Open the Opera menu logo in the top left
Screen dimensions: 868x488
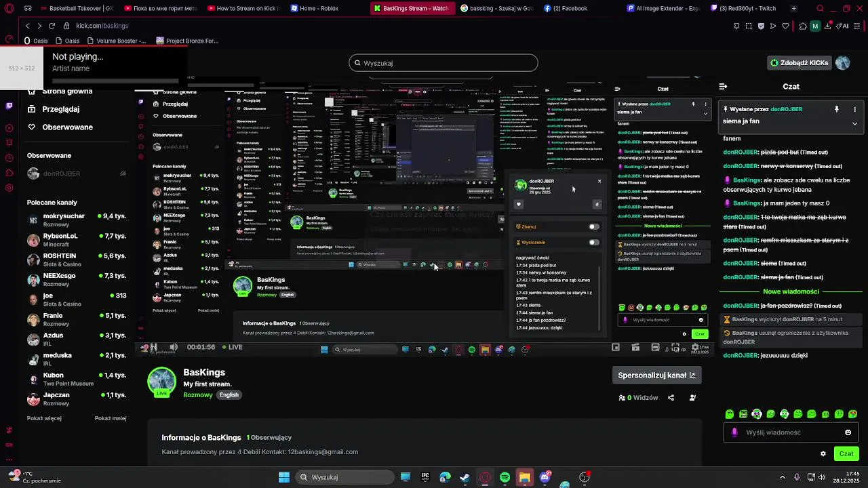9,9
